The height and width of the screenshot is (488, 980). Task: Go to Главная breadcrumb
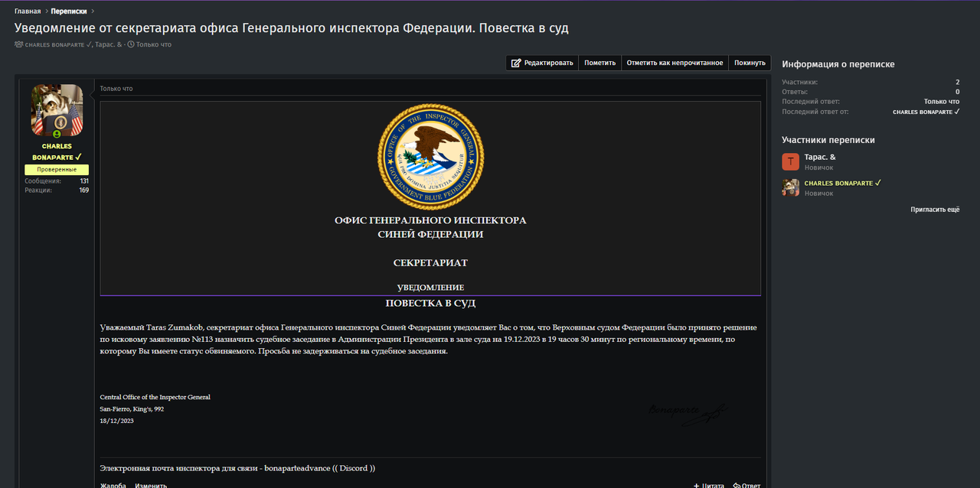pyautogui.click(x=28, y=11)
